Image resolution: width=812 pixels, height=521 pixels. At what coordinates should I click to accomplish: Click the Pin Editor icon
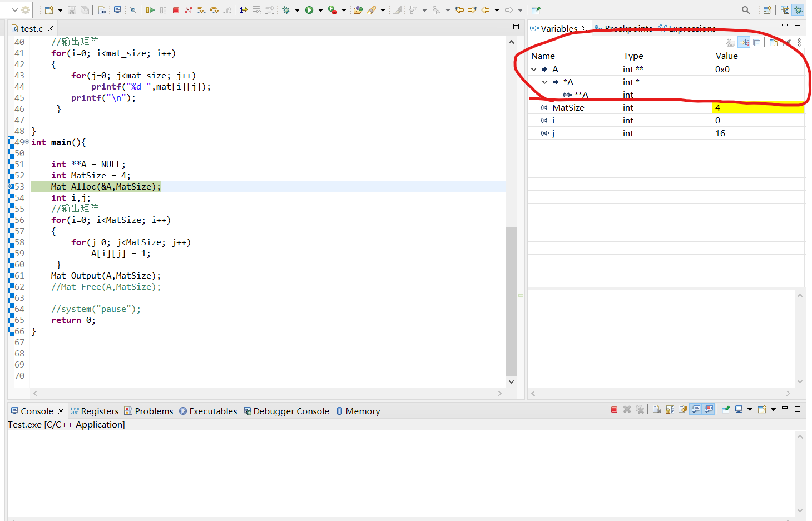pyautogui.click(x=536, y=10)
